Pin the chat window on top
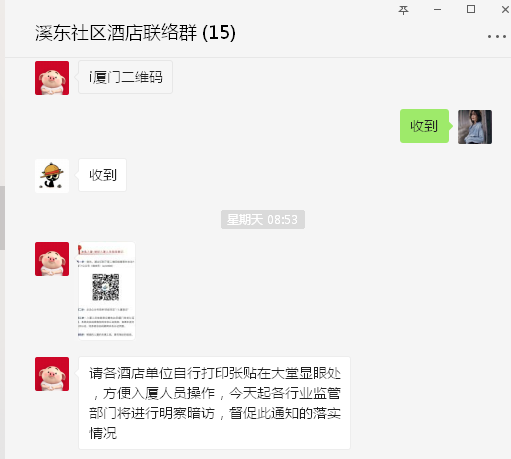The height and width of the screenshot is (459, 511). [403, 10]
